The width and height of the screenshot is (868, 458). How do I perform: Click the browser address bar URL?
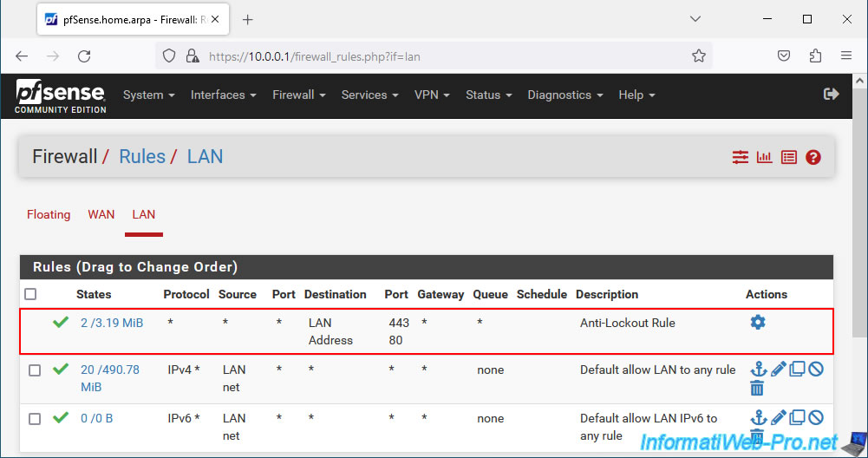coord(315,56)
